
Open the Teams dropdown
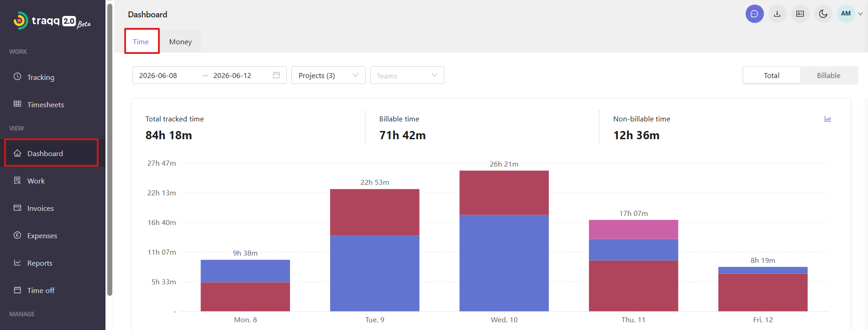[x=407, y=75]
